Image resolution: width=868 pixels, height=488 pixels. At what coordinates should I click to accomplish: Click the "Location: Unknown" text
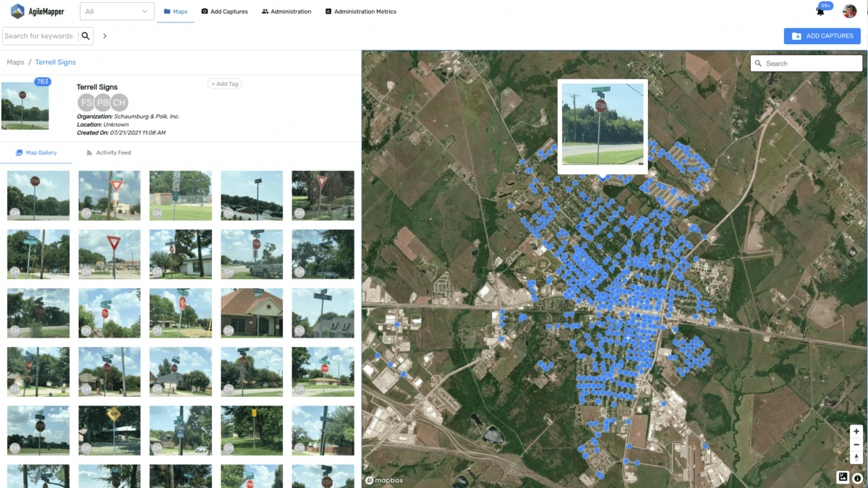click(103, 125)
